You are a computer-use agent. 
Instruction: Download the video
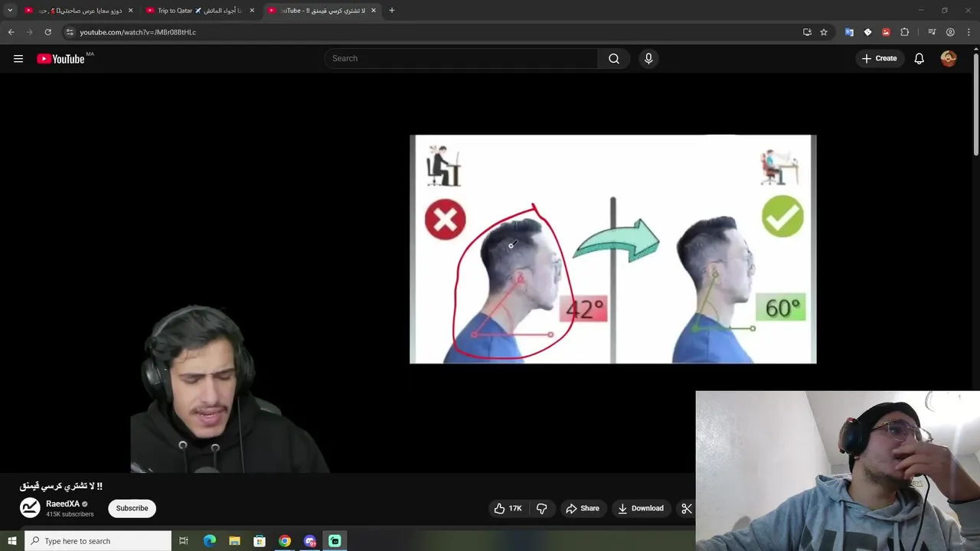pos(641,508)
